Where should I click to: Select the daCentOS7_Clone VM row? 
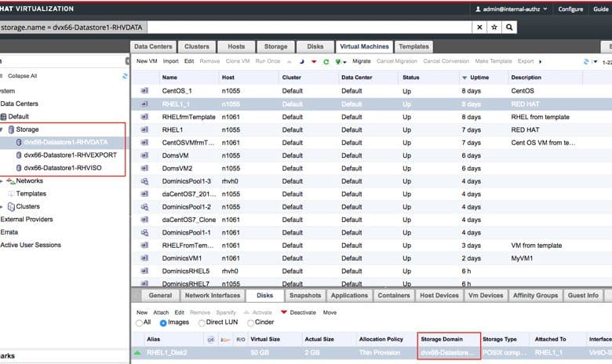pyautogui.click(x=371, y=220)
